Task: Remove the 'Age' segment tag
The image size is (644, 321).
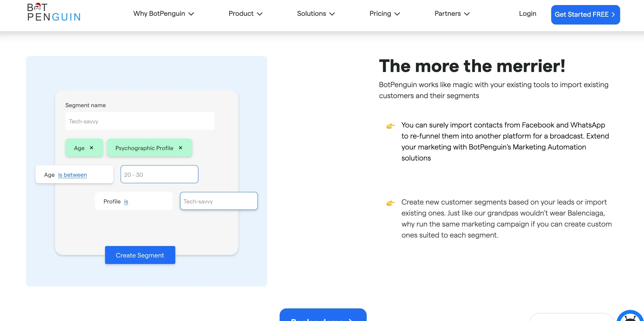Action: (92, 148)
